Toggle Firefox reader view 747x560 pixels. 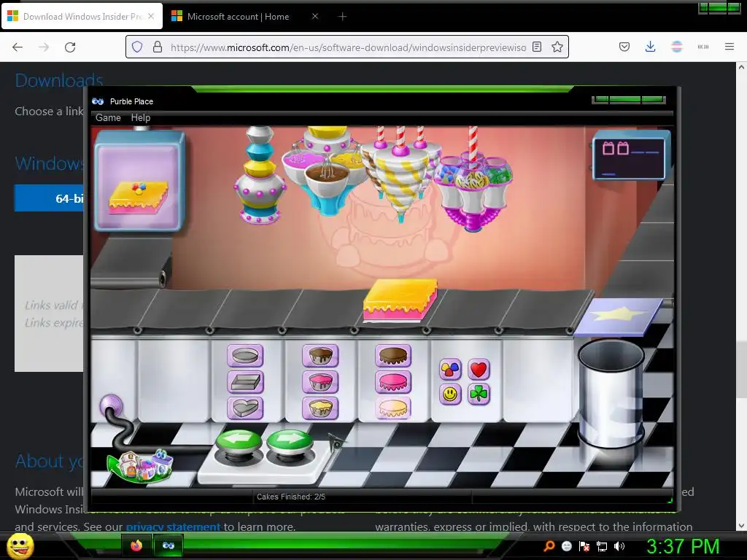[537, 47]
